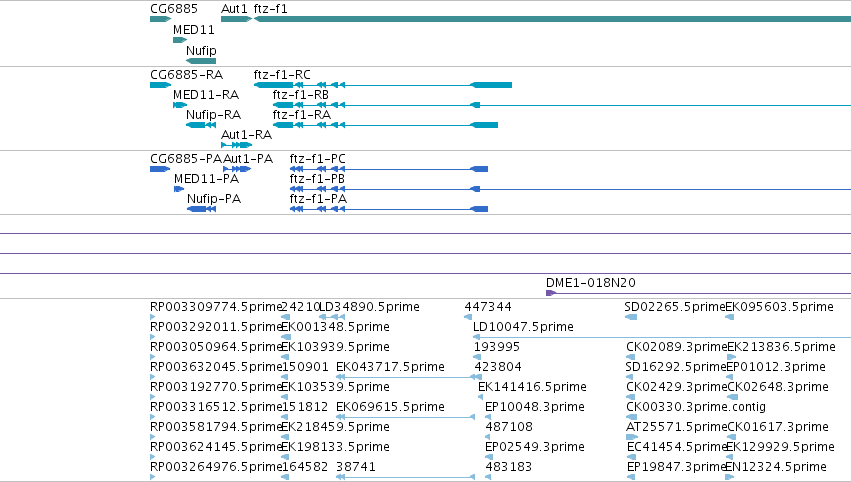Select EST CK02648.3prime
851x482 pixels.
(x=778, y=386)
